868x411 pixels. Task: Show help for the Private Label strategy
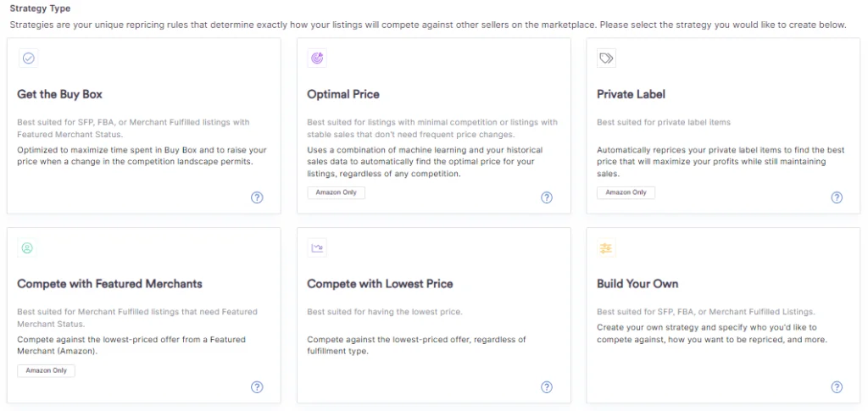pyautogui.click(x=837, y=197)
